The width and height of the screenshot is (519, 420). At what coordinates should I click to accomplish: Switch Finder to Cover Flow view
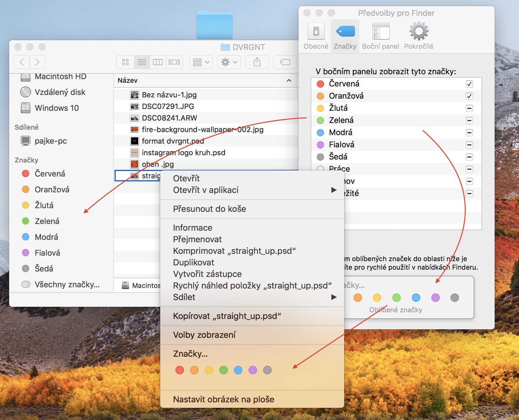click(175, 62)
